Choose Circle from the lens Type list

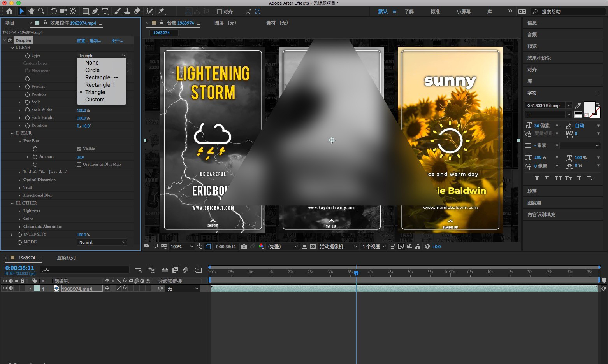point(92,70)
